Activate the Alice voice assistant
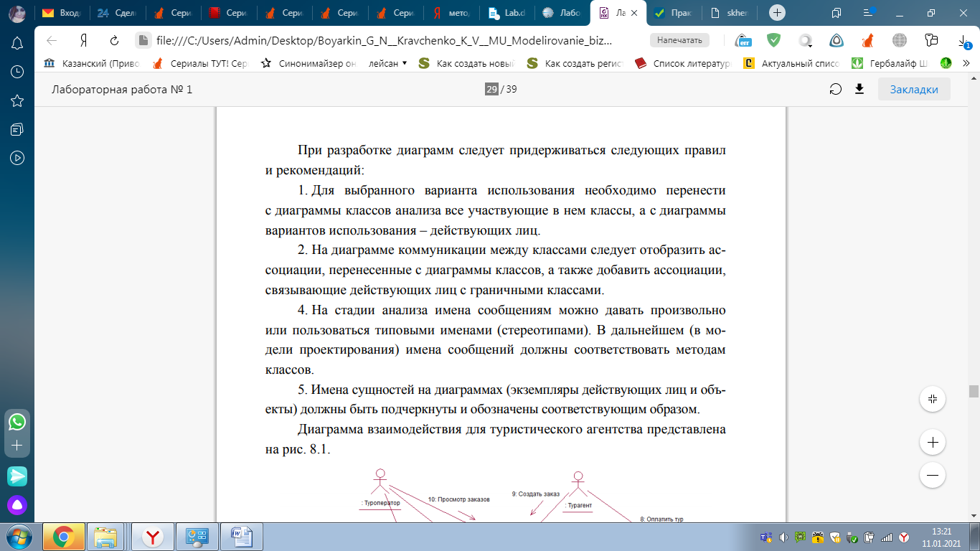 (x=17, y=505)
